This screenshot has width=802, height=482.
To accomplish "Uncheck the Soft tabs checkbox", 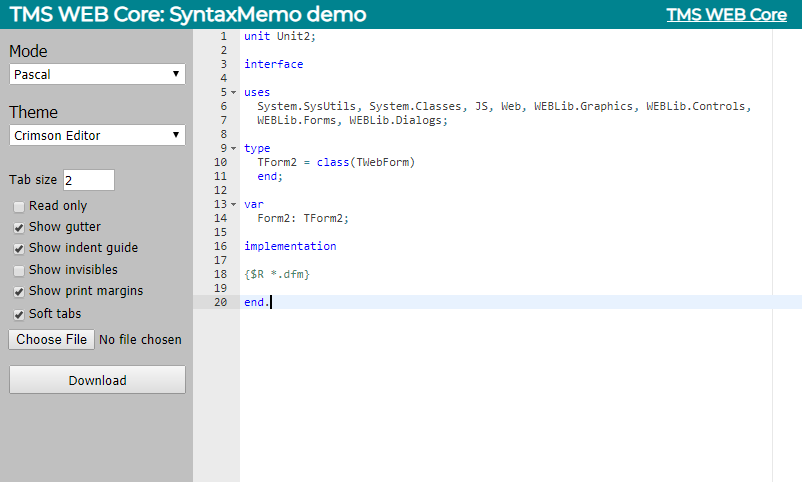I will click(x=19, y=315).
